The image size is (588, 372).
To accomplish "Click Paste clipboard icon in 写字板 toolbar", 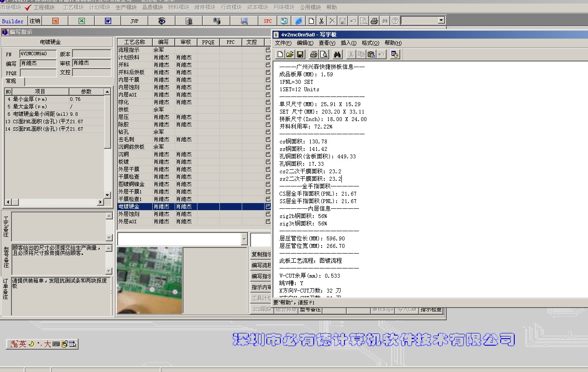I will point(371,54).
